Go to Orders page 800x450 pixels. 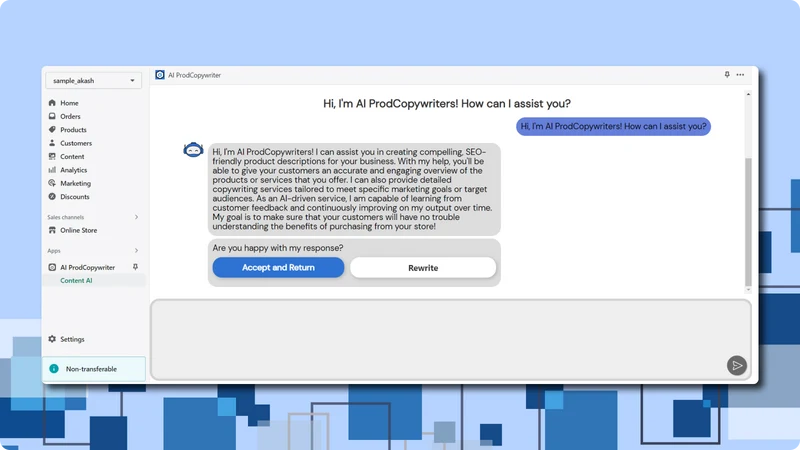(x=70, y=116)
